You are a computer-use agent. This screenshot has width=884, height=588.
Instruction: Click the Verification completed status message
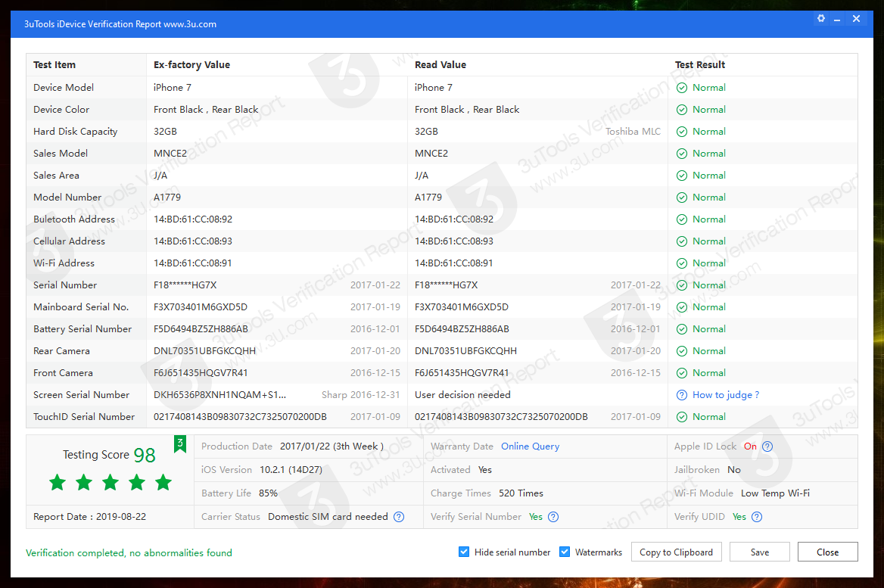(129, 553)
